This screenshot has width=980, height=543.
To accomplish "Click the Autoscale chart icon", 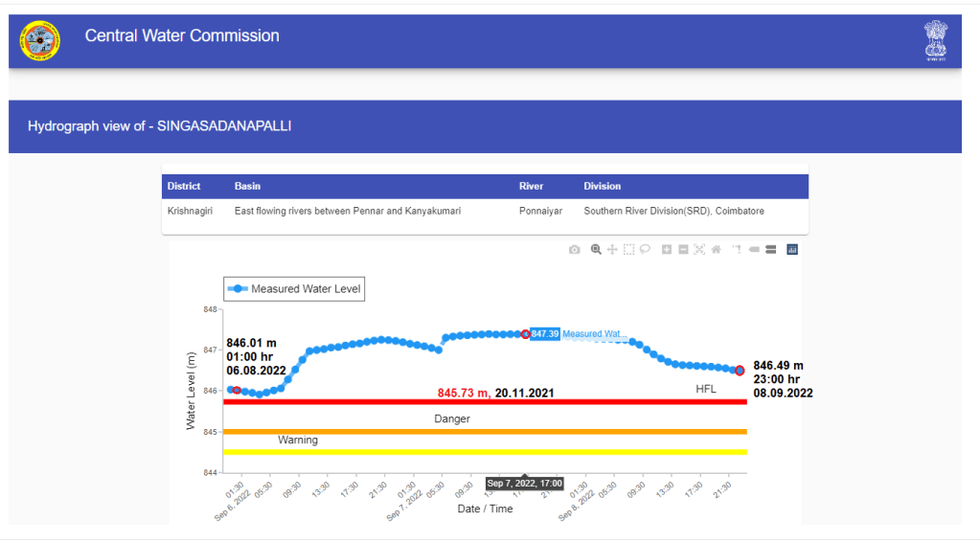I will click(x=699, y=250).
